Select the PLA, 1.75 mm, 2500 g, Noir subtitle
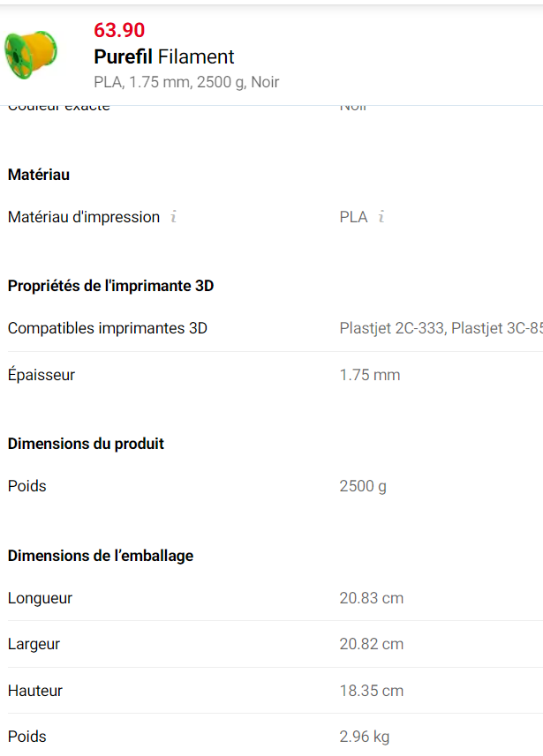This screenshot has width=543, height=756. point(186,82)
